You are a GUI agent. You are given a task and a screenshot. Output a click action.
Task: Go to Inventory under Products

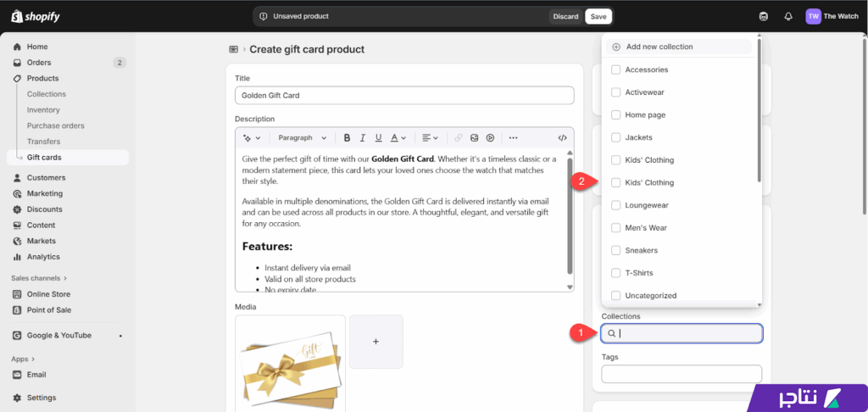click(x=43, y=110)
